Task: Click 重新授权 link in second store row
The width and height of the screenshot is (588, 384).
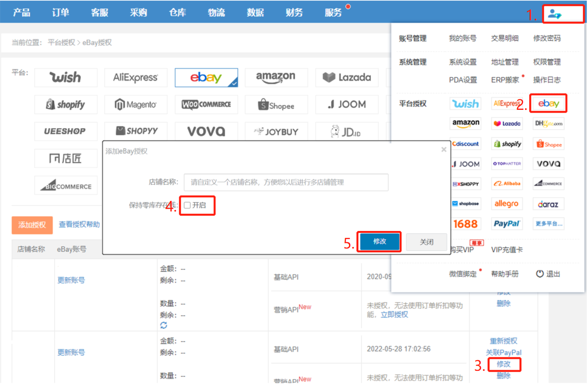Action: [504, 341]
